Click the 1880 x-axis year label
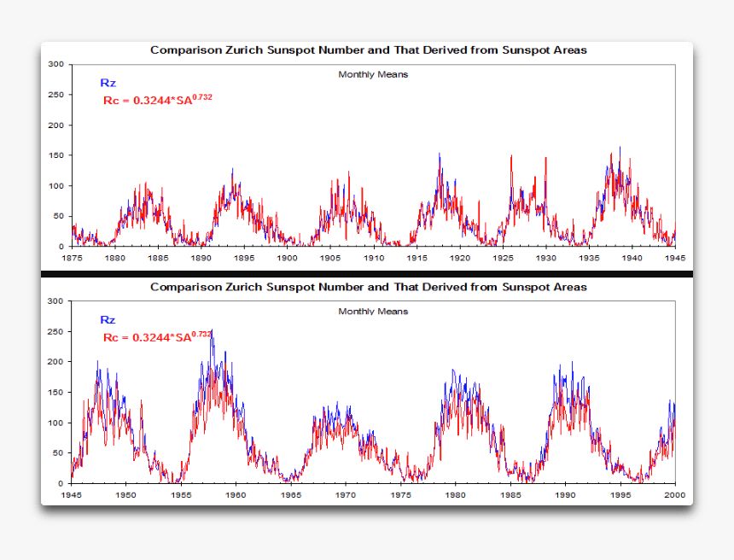This screenshot has height=560, width=734. coord(115,258)
